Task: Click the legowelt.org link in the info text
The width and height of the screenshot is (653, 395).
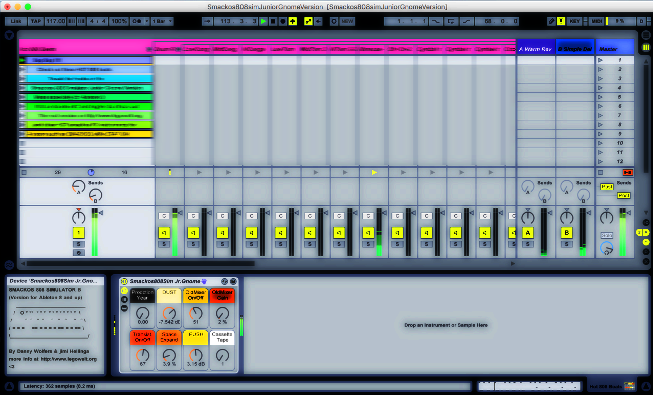Action: (69, 359)
